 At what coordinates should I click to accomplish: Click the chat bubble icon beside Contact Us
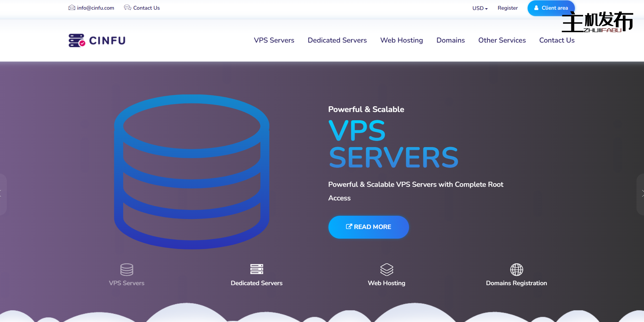128,8
